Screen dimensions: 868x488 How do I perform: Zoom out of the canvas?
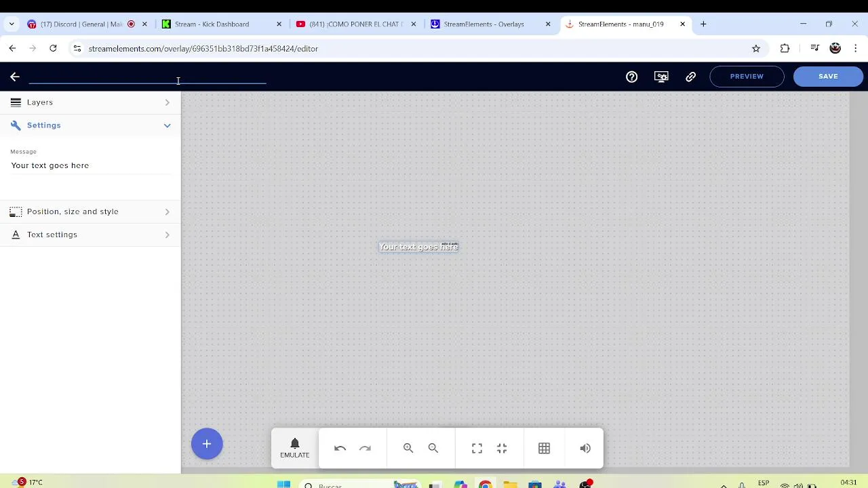pyautogui.click(x=433, y=448)
